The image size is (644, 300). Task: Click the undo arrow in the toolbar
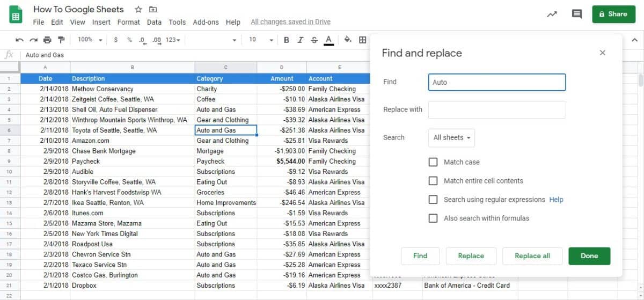pos(19,40)
